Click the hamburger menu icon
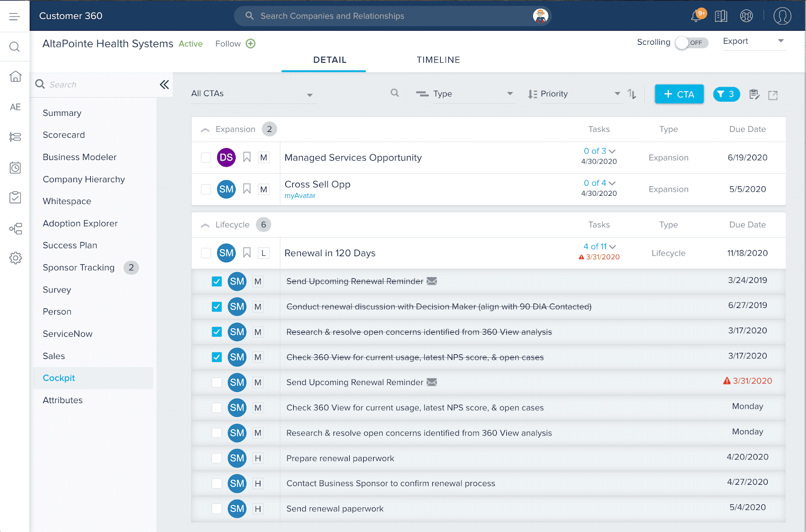The height and width of the screenshot is (532, 806). 15,17
